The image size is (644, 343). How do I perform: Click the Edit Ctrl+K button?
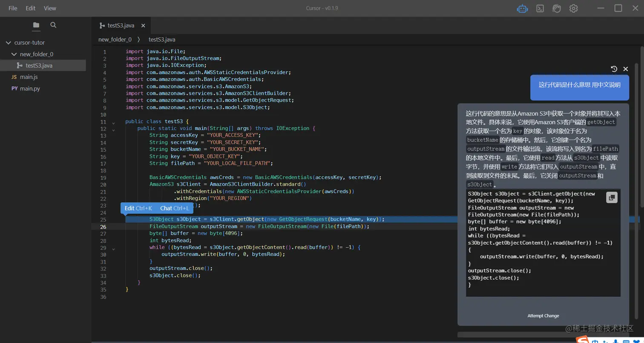point(138,208)
